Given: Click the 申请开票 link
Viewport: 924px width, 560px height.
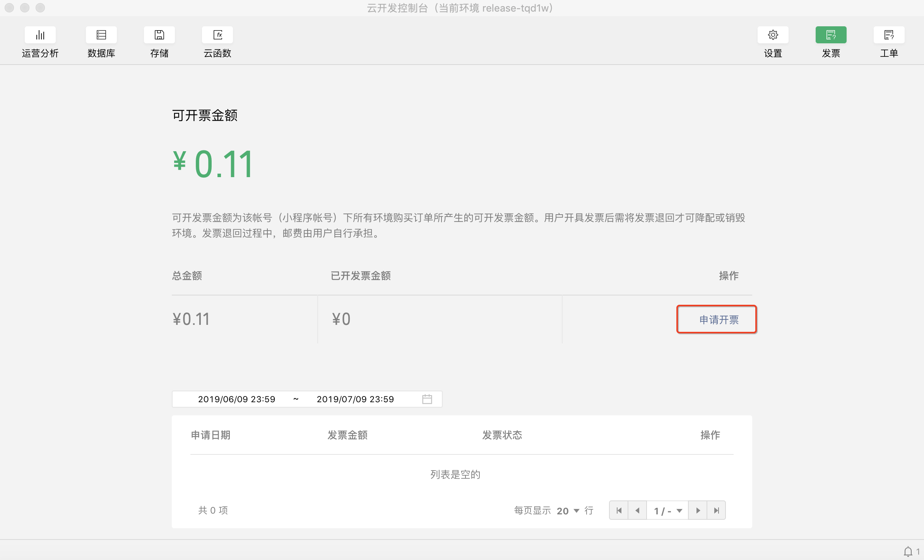Looking at the screenshot, I should click(719, 319).
